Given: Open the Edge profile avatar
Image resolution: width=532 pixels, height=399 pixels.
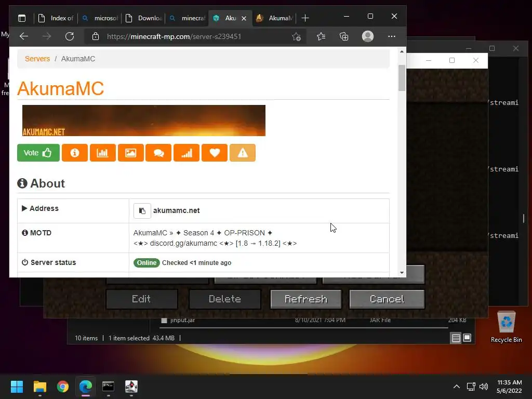Looking at the screenshot, I should click(368, 36).
